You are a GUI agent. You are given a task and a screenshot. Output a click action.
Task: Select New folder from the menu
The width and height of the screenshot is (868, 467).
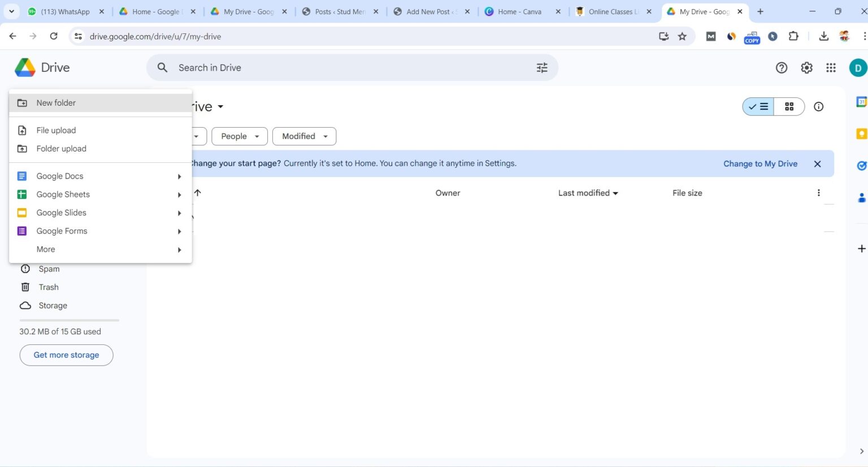tap(56, 102)
